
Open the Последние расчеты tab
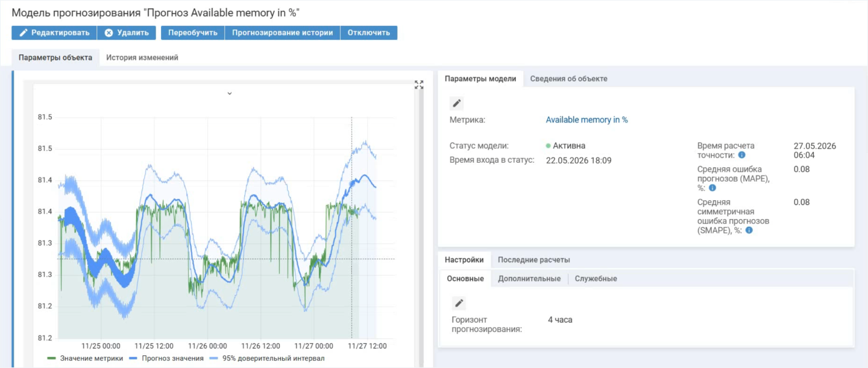(x=534, y=260)
